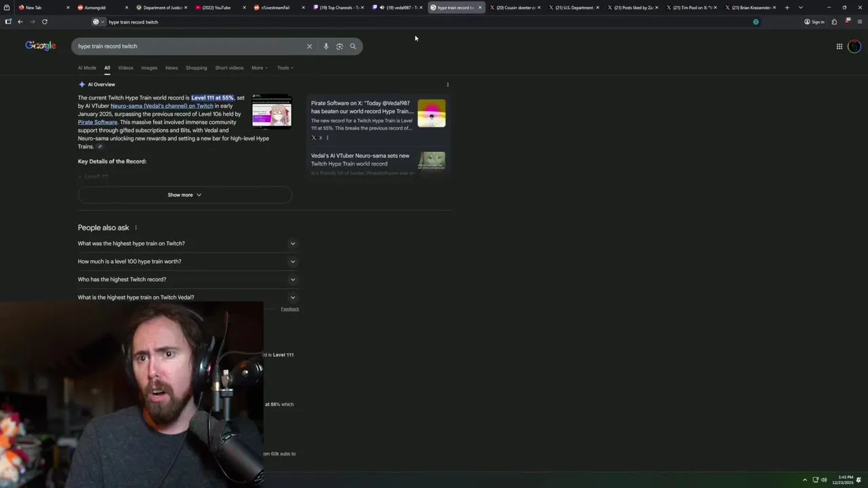The height and width of the screenshot is (488, 868).
Task: Open the Firefox View tabs list icon
Action: 7,7
